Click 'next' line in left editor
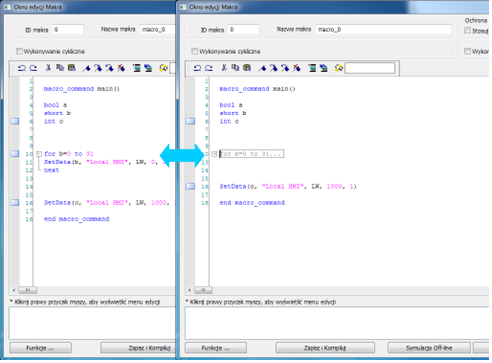Viewport: 492px width, 363px height. (51, 170)
